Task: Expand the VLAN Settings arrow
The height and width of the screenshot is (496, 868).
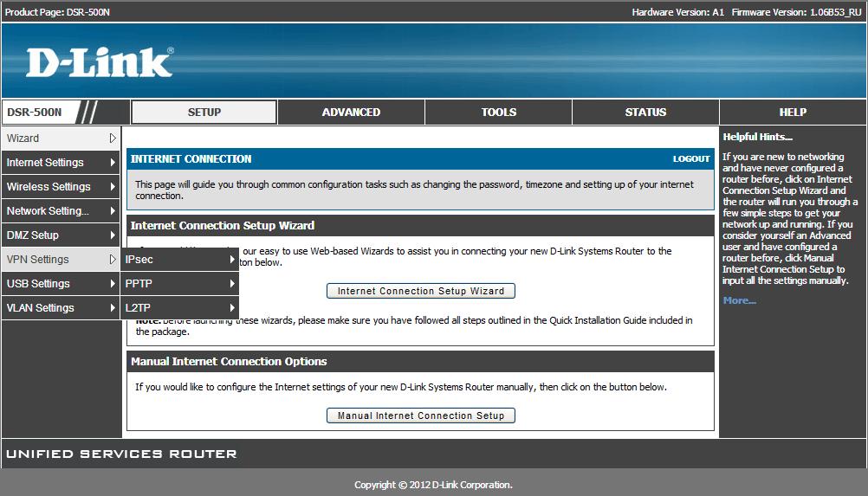Action: [x=113, y=308]
